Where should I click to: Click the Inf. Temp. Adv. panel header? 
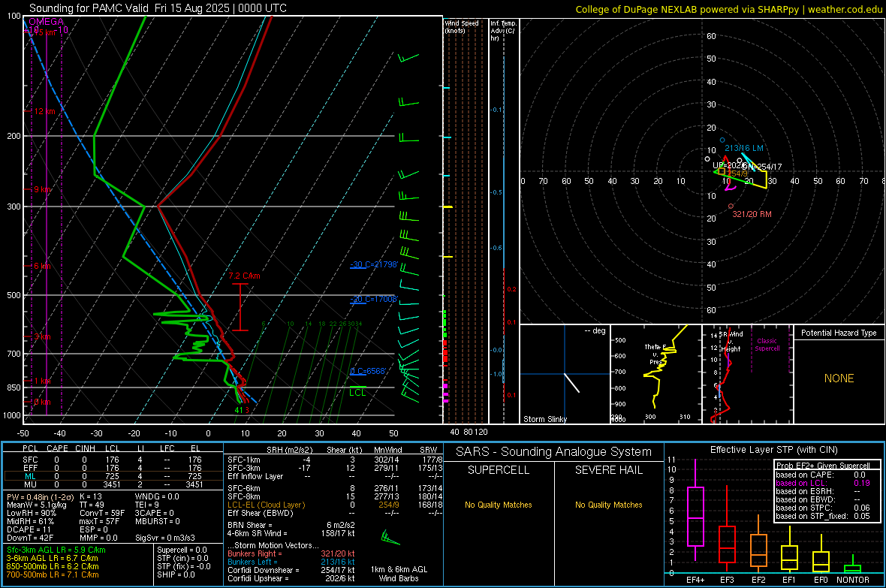pyautogui.click(x=503, y=31)
